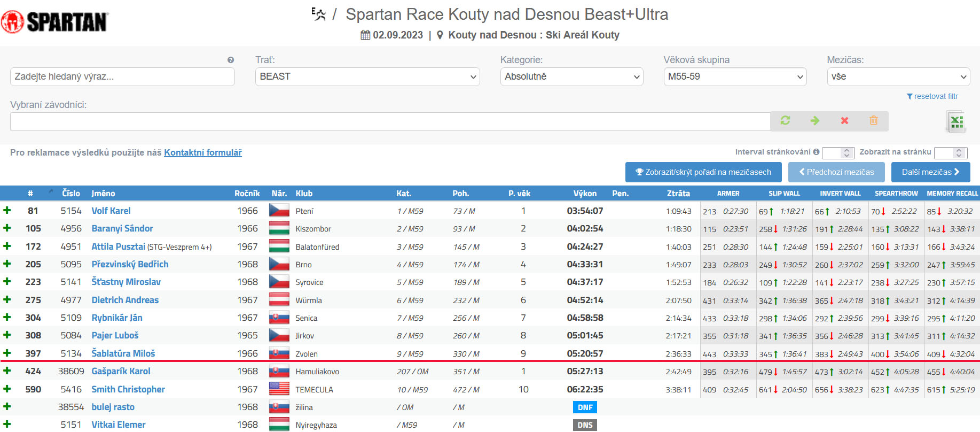
Task: Go to Předchozí mezičas
Action: click(x=836, y=172)
